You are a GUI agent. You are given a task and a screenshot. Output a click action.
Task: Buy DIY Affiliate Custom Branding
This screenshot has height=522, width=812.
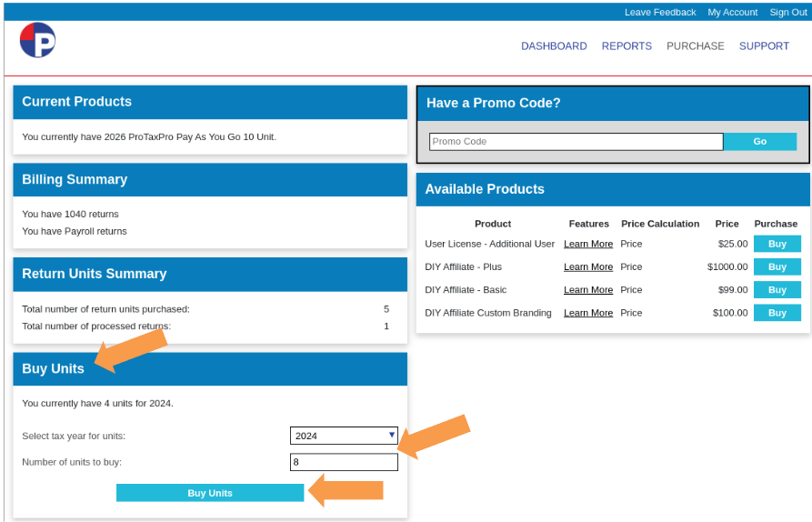[x=777, y=313]
